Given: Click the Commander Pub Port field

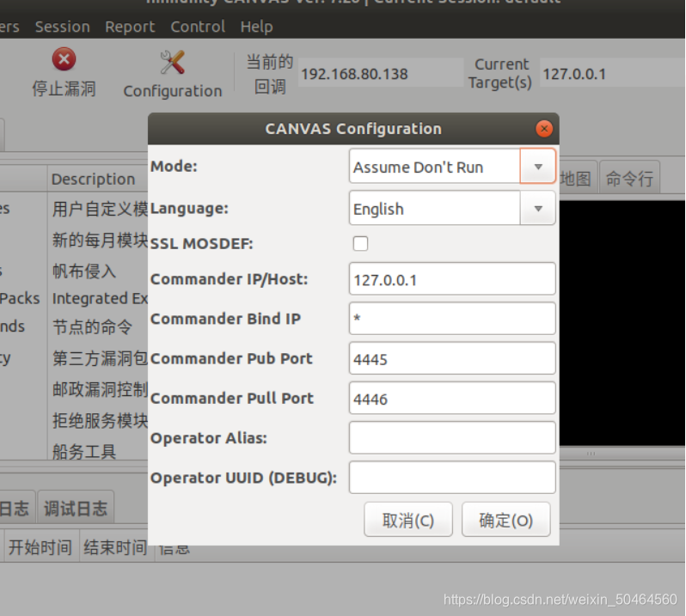Looking at the screenshot, I should pyautogui.click(x=452, y=358).
